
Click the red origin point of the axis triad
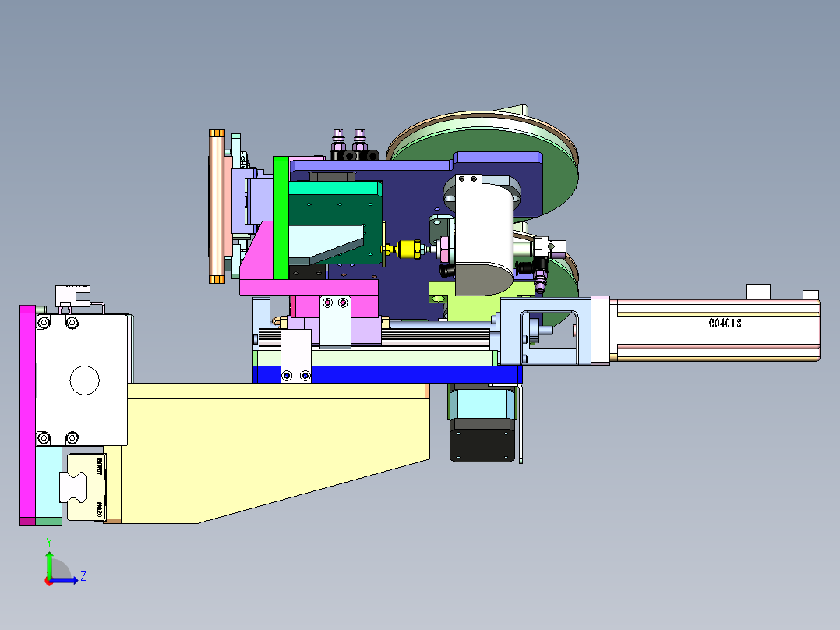[49, 581]
